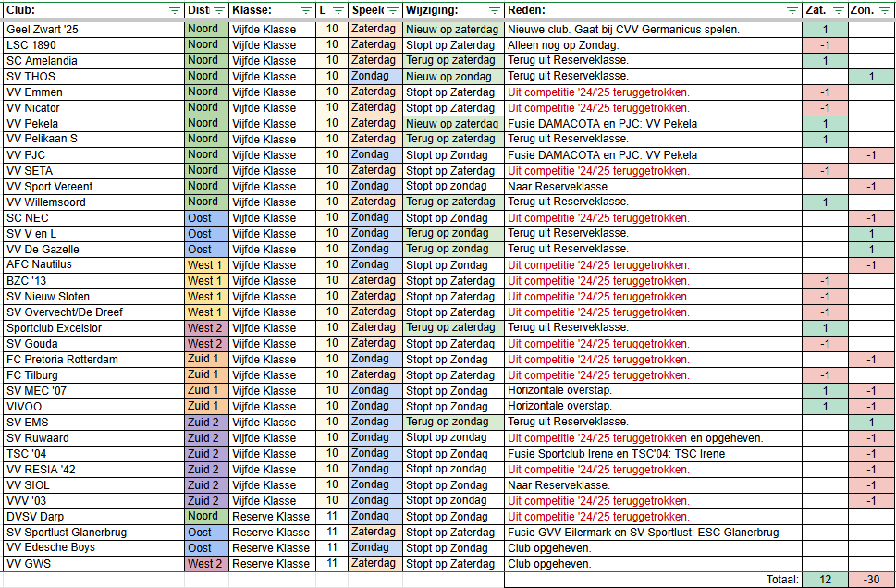The width and height of the screenshot is (896, 588).
Task: Select 'Reserve Klasse' cell for DVSV Darp
Action: (x=272, y=517)
